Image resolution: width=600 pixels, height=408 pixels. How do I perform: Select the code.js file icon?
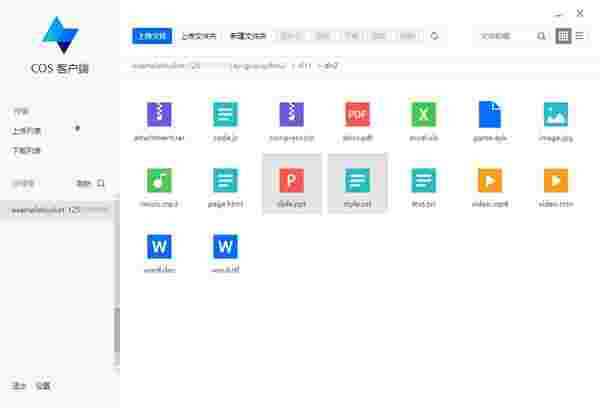[x=225, y=114]
